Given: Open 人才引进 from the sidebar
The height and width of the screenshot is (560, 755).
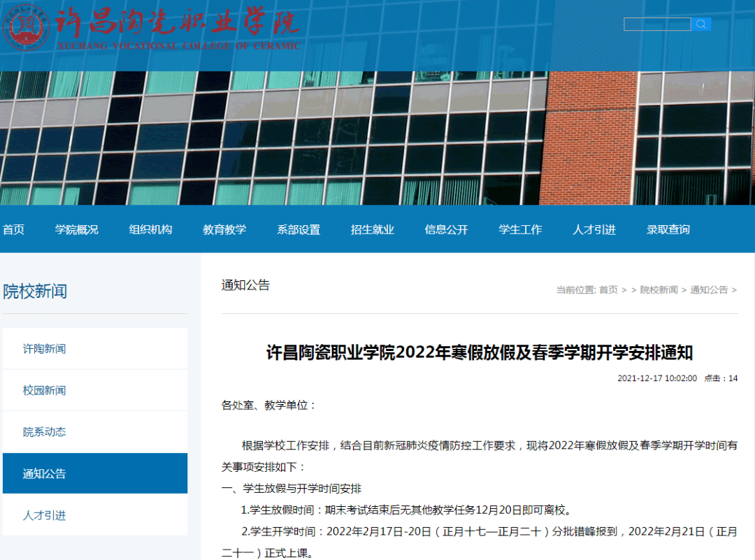Looking at the screenshot, I should [44, 515].
